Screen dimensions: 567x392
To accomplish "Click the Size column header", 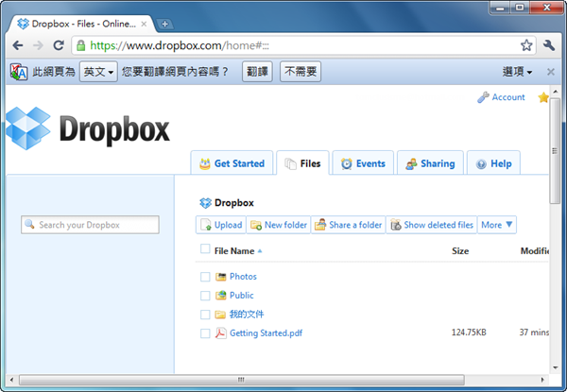I will [460, 250].
